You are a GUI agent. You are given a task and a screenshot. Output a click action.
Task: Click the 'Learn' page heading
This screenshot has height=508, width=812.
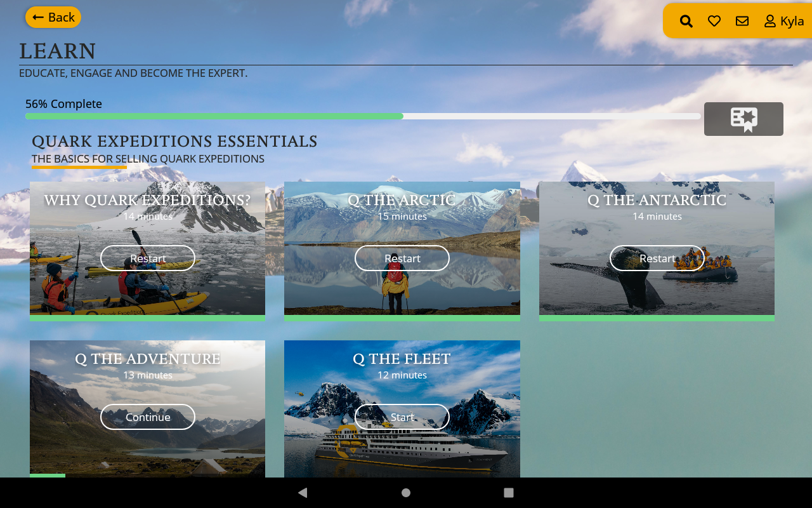point(58,51)
